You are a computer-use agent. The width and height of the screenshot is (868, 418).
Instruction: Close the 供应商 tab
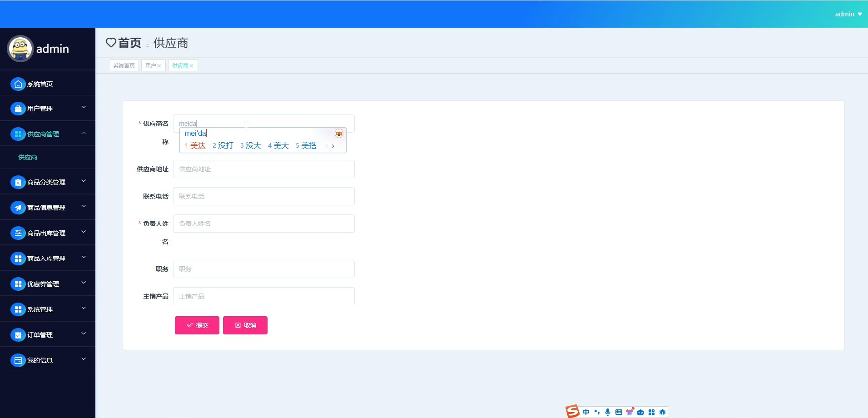(x=191, y=66)
